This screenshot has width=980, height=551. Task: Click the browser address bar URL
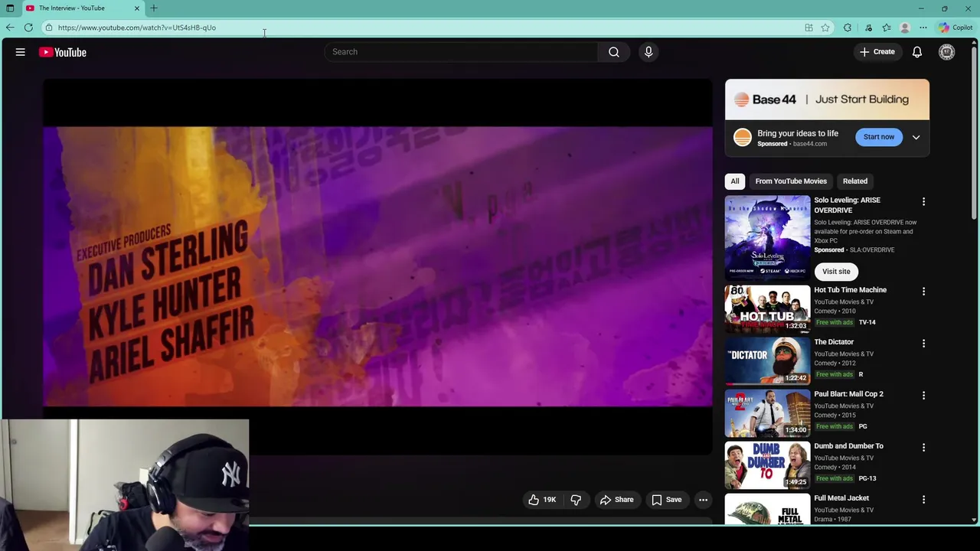[x=137, y=28]
